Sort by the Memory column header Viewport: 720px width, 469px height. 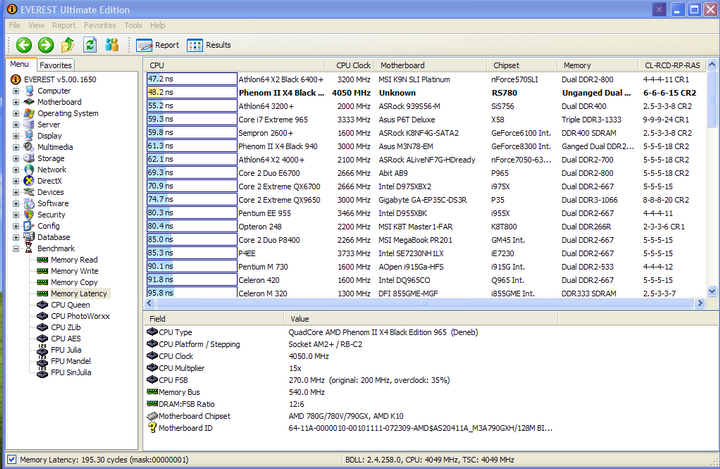(597, 65)
